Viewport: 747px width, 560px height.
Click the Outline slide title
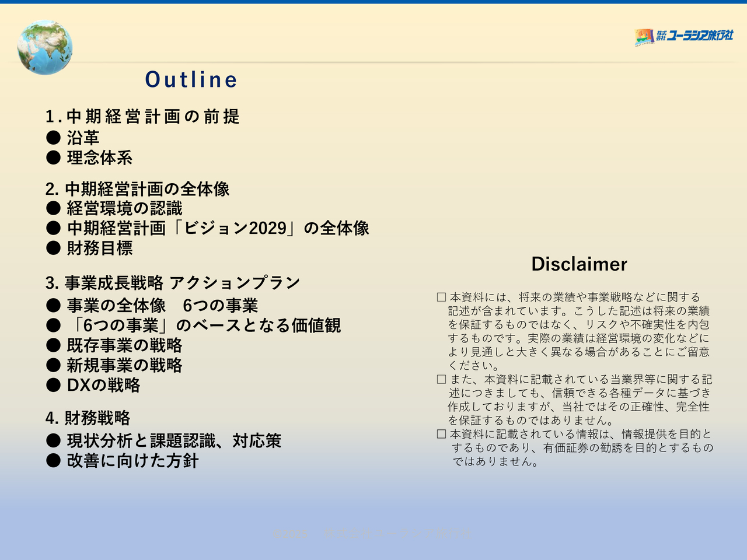point(191,80)
